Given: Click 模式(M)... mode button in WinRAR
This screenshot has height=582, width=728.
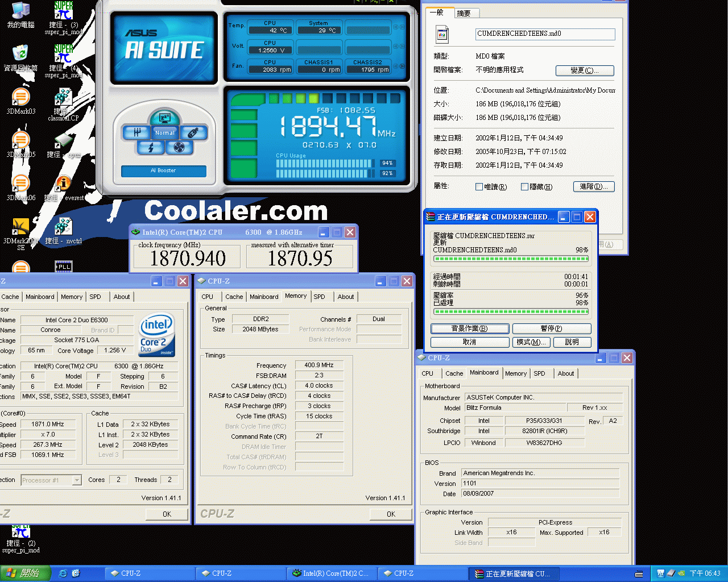Looking at the screenshot, I should pos(532,342).
